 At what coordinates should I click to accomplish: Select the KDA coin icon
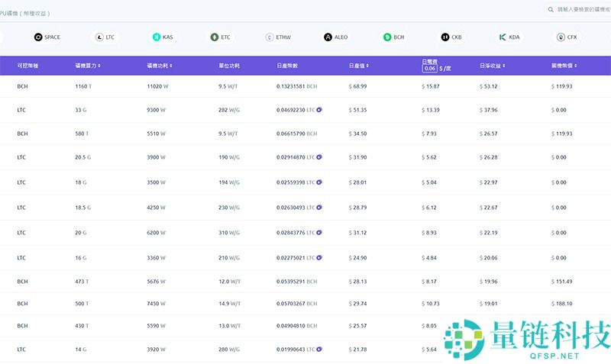[x=503, y=37]
